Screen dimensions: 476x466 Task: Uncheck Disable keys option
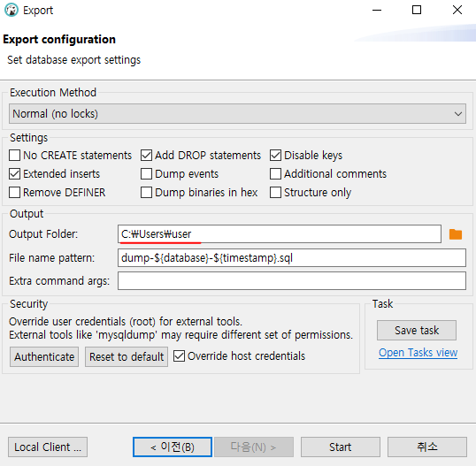(x=275, y=156)
